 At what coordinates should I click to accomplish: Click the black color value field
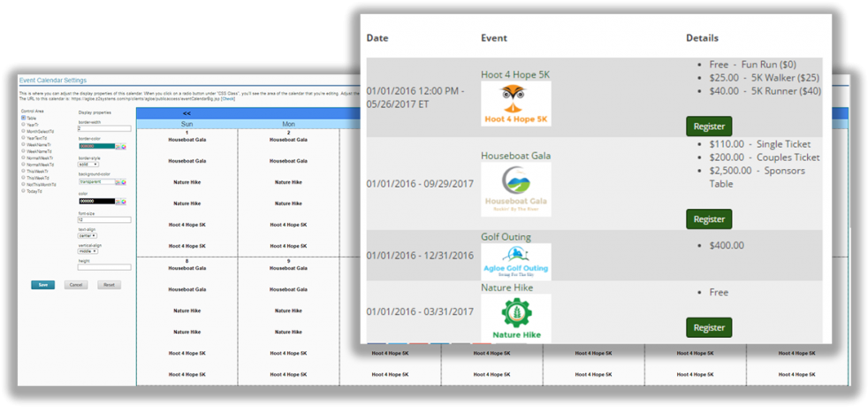coord(97,201)
